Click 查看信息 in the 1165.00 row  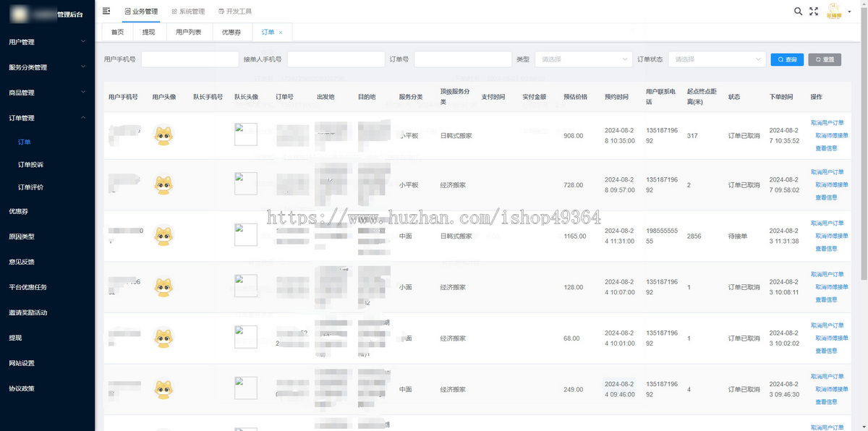click(826, 249)
